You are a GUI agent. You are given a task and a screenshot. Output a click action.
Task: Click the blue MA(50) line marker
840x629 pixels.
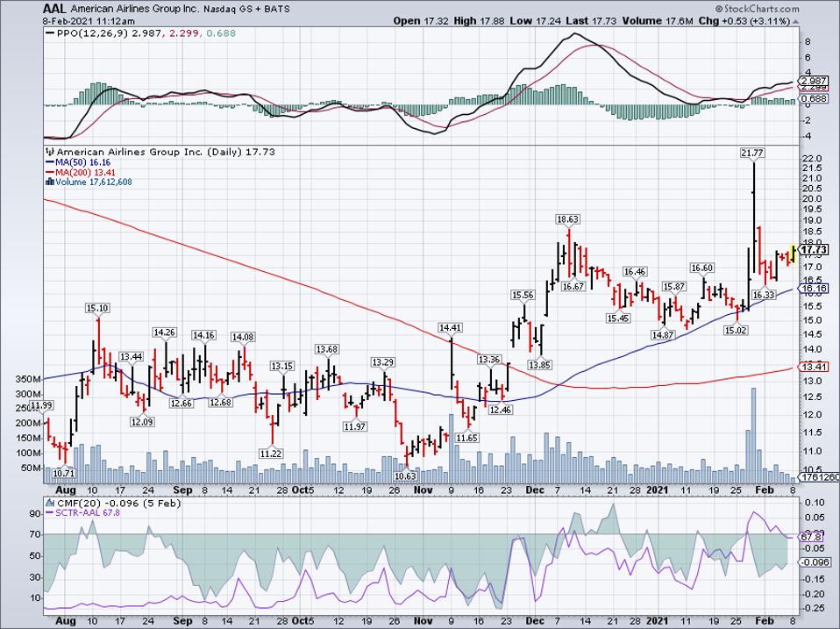[49, 162]
